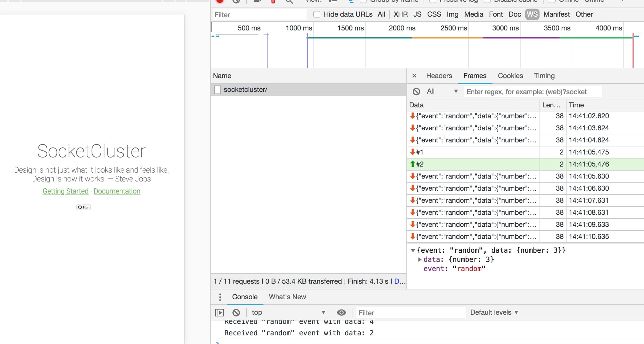Filter requests by Media
644x344 pixels.
[474, 14]
